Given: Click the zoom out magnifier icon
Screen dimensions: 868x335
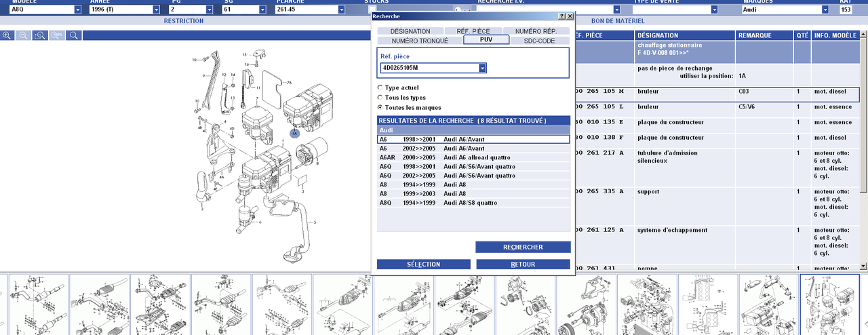Looking at the screenshot, I should tap(23, 35).
